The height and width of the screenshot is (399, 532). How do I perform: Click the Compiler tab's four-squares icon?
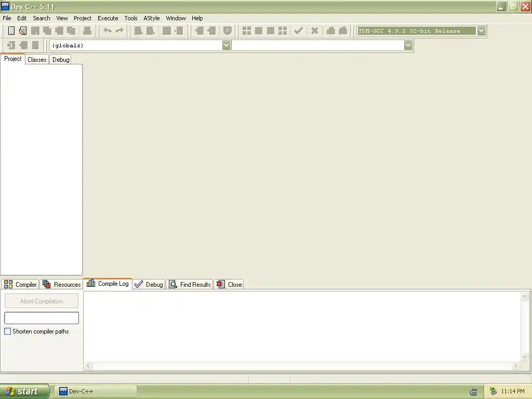(x=8, y=284)
